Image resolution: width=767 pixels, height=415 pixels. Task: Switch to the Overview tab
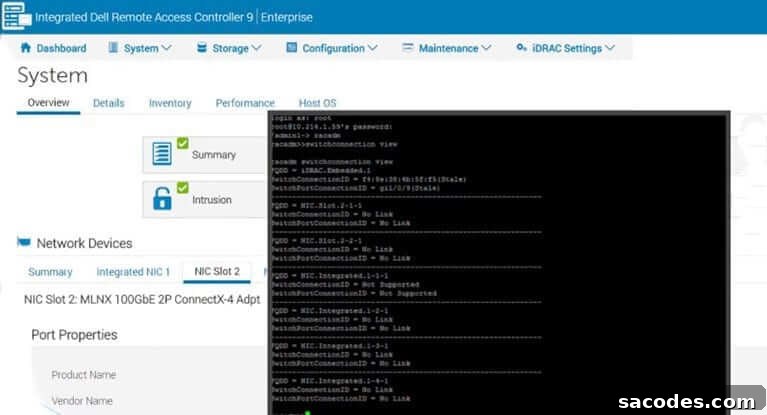(48, 103)
